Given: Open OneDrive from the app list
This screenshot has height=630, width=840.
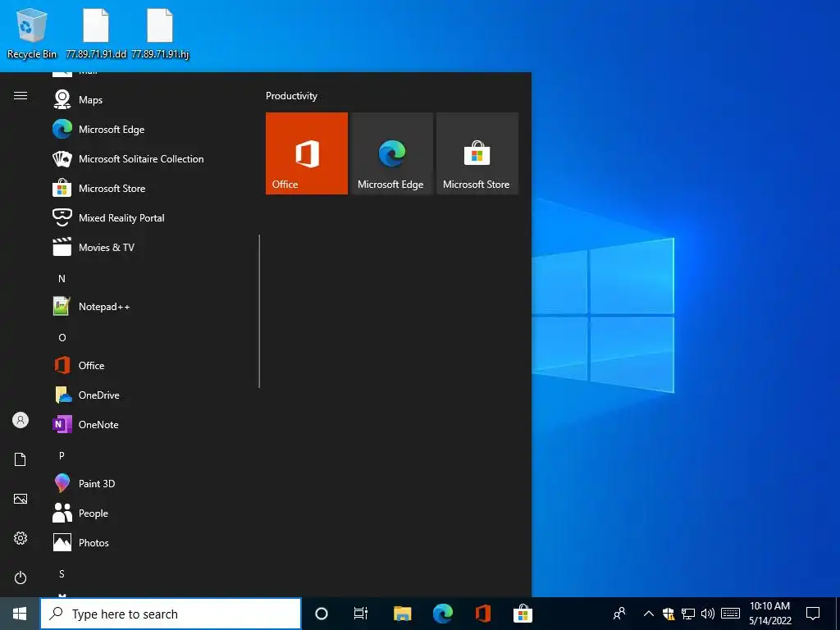Looking at the screenshot, I should (x=153, y=395).
